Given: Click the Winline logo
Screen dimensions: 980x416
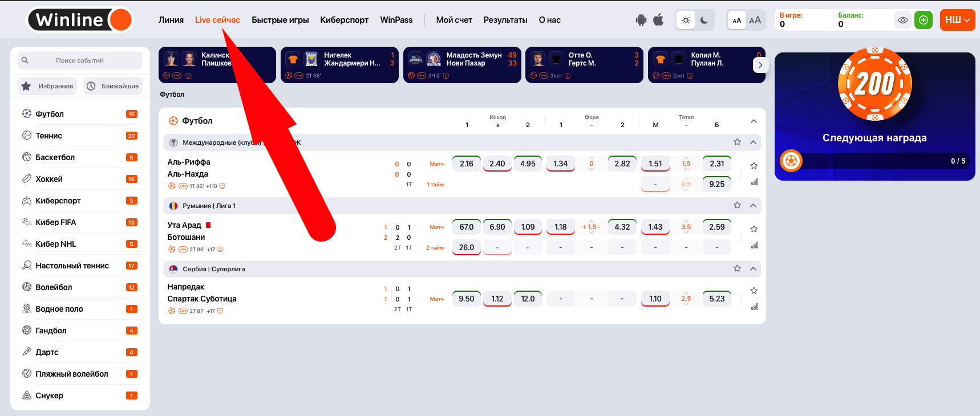Looking at the screenshot, I should [x=80, y=20].
